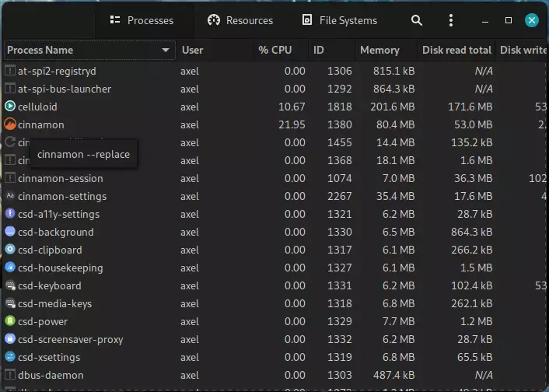This screenshot has width=549, height=392.
Task: Select the csd-keyboard process name
Action: pyautogui.click(x=50, y=285)
